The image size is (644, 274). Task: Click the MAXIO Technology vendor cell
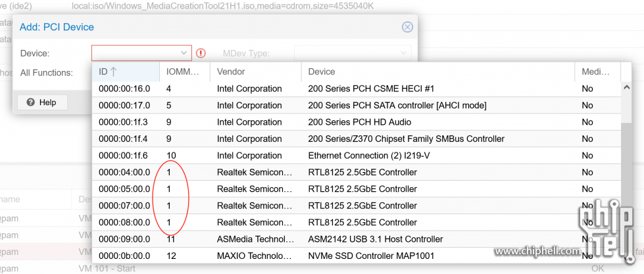(255, 256)
